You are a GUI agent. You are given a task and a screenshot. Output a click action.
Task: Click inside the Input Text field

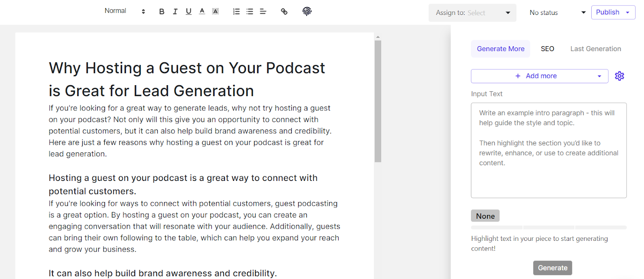[549, 150]
